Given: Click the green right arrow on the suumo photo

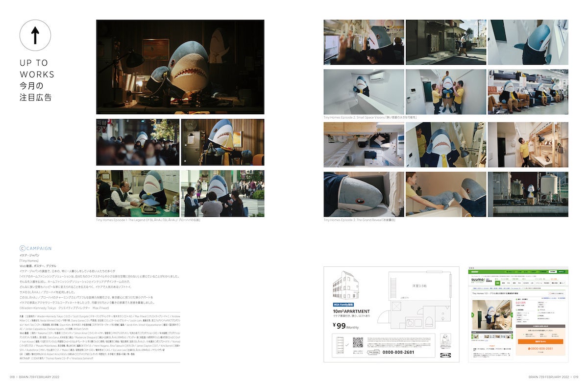Looking at the screenshot, I should 512,315.
